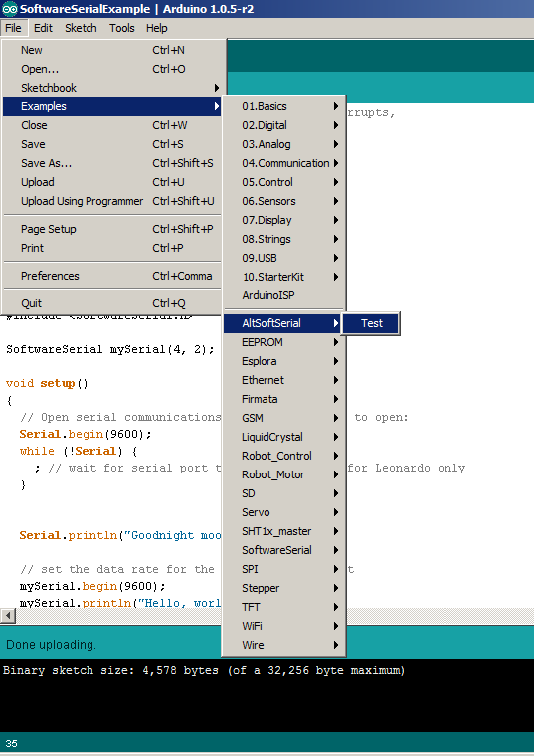
Task: Expand the SPI library examples
Action: click(284, 569)
